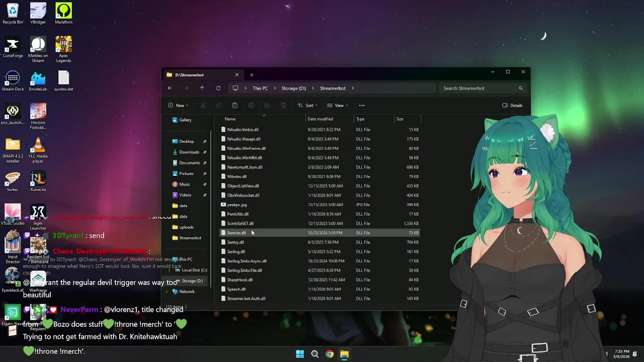Expand Network tree node
This screenshot has height=362, width=644.
[x=167, y=292]
